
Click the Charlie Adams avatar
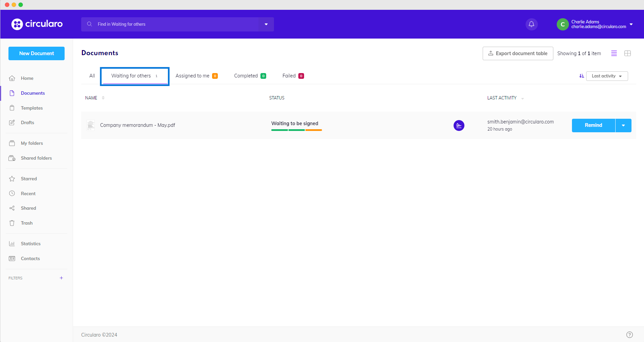coord(562,24)
